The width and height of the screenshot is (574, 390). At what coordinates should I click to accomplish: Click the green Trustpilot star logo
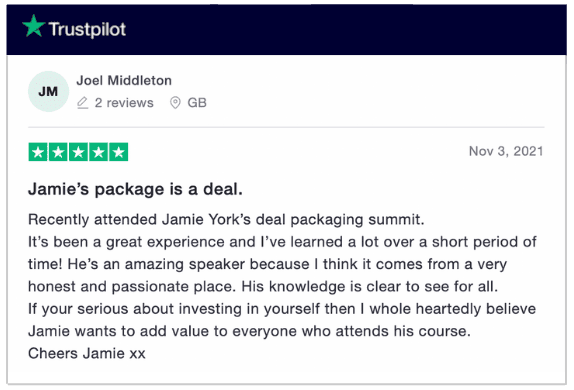[33, 26]
